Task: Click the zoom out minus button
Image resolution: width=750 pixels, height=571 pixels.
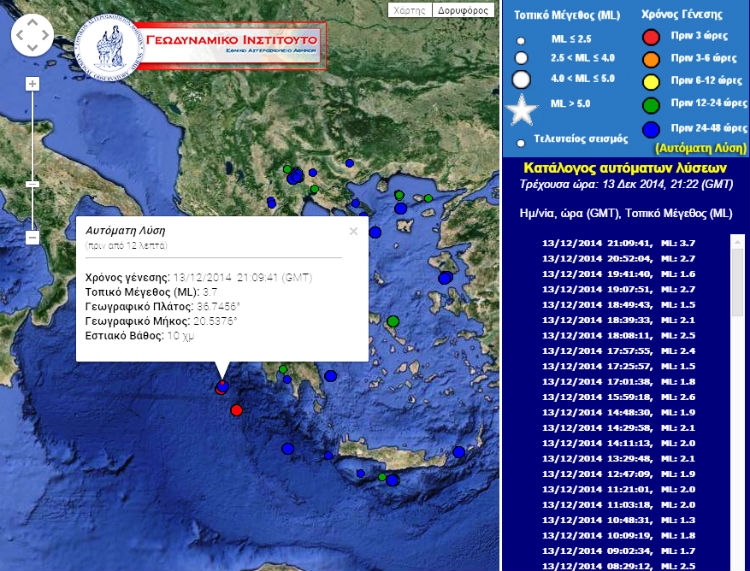Action: (x=32, y=238)
